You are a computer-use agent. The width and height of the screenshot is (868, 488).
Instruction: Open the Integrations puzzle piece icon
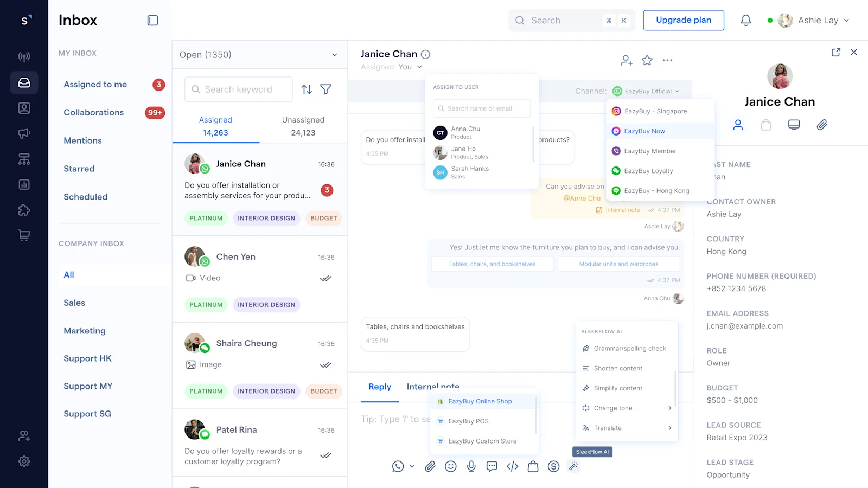click(24, 210)
